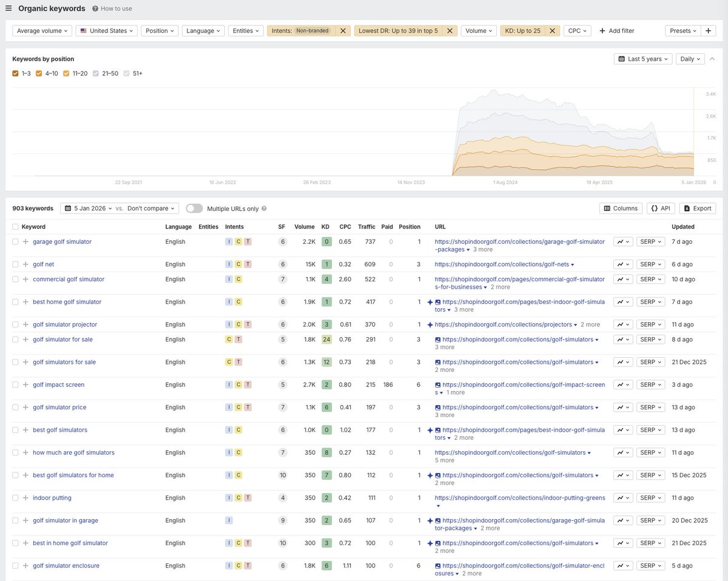Image resolution: width=728 pixels, height=581 pixels.
Task: Click the image pack icon for golf impact screen
Action: pyautogui.click(x=438, y=385)
